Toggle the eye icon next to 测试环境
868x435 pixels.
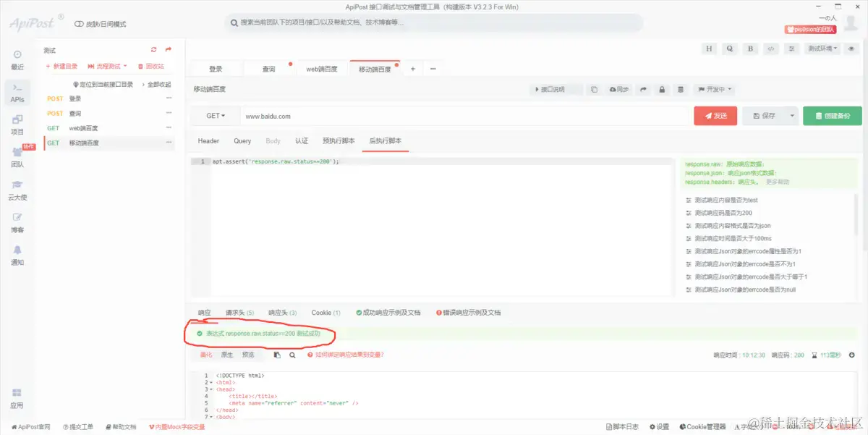coord(851,48)
